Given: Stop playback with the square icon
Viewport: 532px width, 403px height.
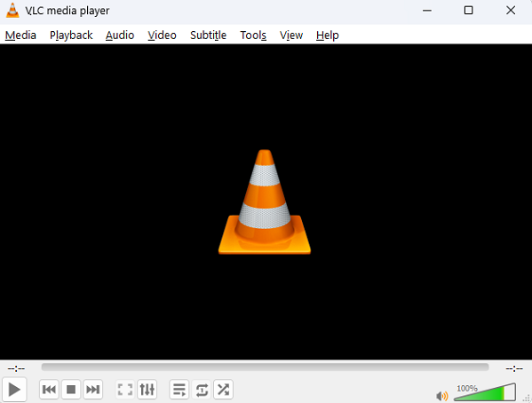Looking at the screenshot, I should 71,389.
